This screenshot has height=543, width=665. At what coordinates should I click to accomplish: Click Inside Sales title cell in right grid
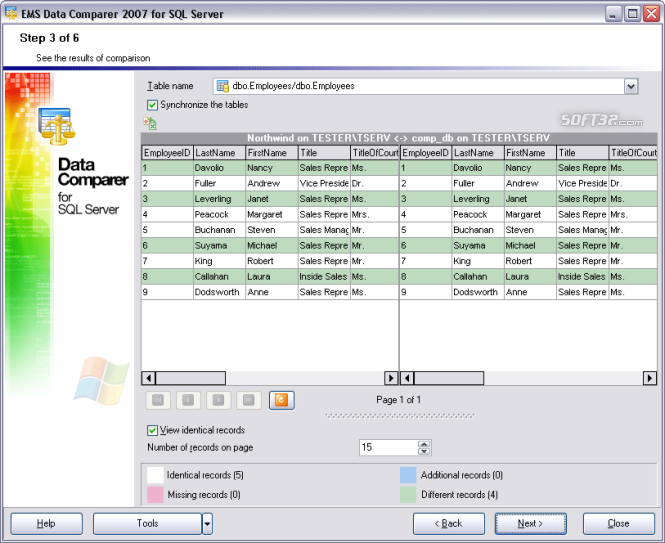click(582, 277)
